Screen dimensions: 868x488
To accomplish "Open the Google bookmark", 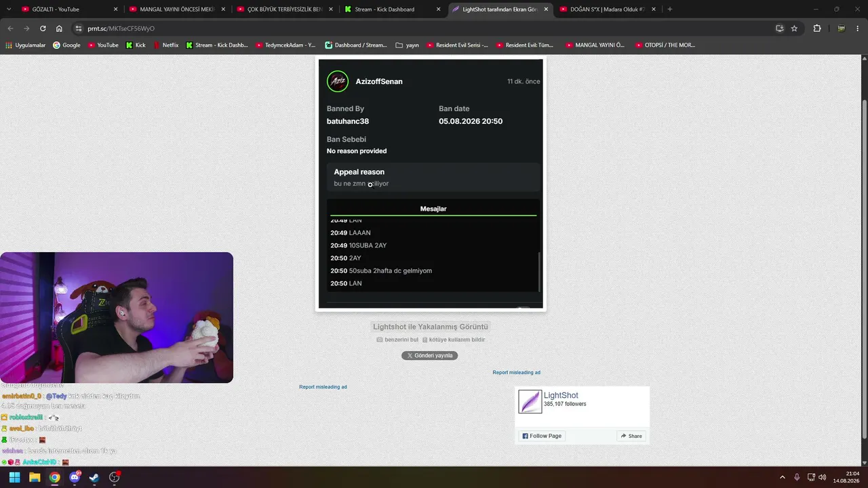I will [x=66, y=45].
